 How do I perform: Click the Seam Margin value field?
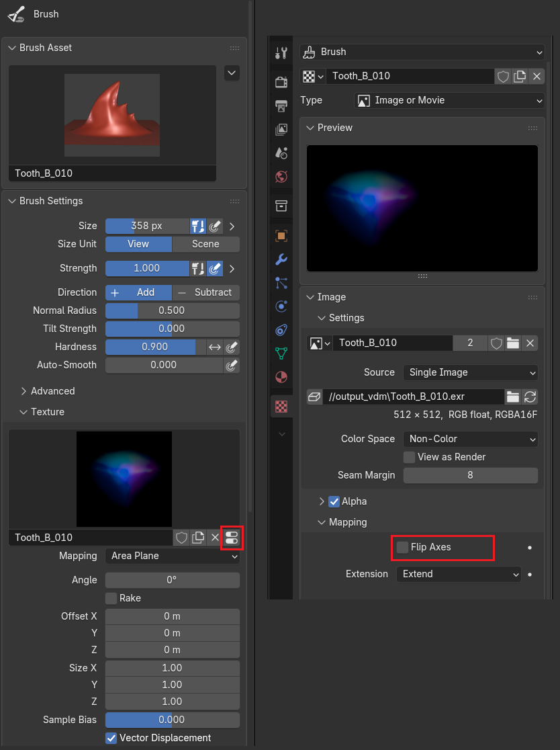point(471,475)
